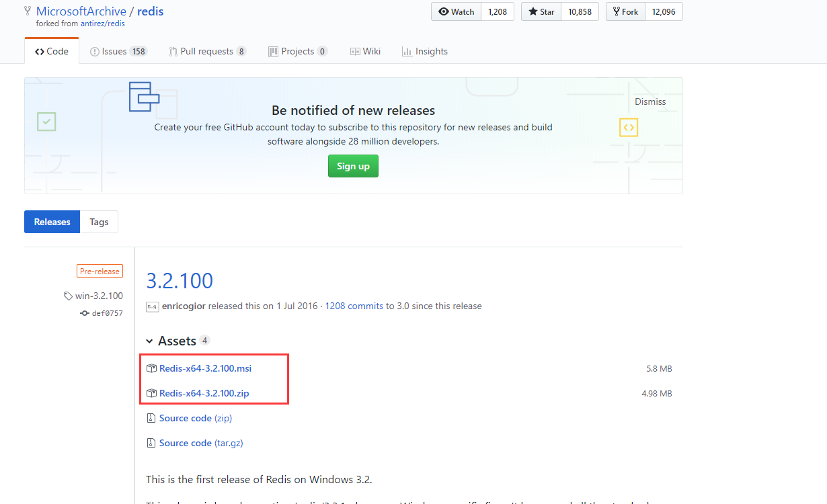Switch to the Pull requests tab
The width and height of the screenshot is (827, 504).
[x=208, y=51]
